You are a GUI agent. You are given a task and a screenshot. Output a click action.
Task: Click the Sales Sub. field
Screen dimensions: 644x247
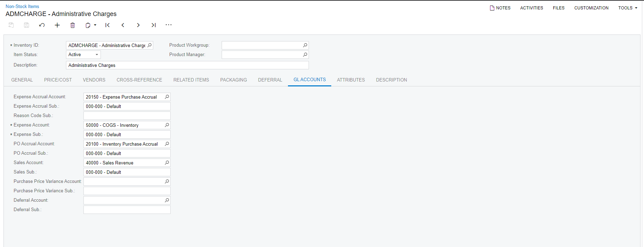point(127,172)
